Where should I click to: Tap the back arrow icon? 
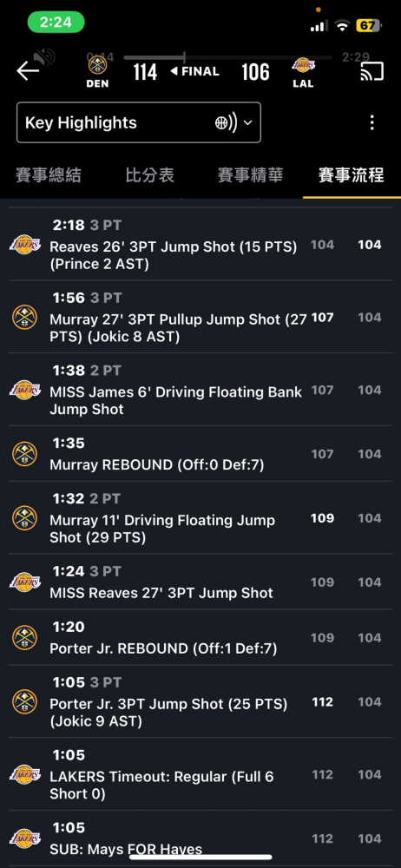coord(28,71)
